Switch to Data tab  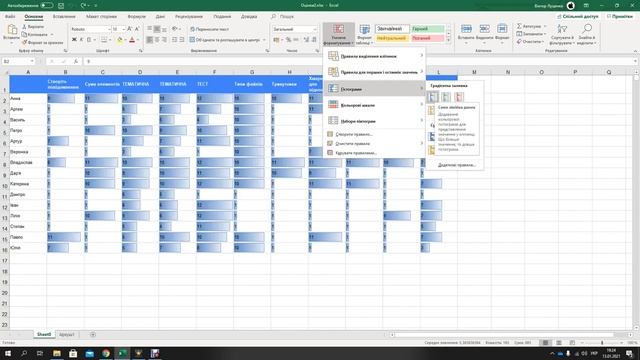(x=160, y=16)
